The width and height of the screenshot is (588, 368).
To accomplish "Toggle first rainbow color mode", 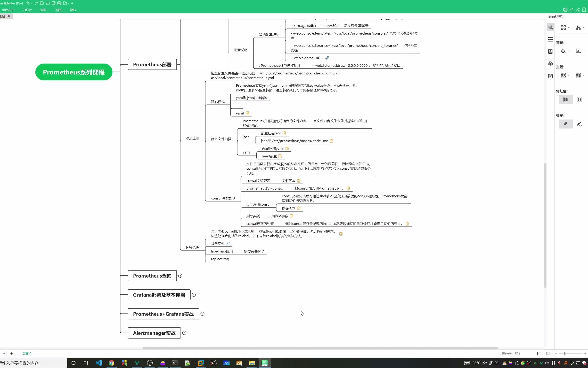I will pyautogui.click(x=566, y=99).
